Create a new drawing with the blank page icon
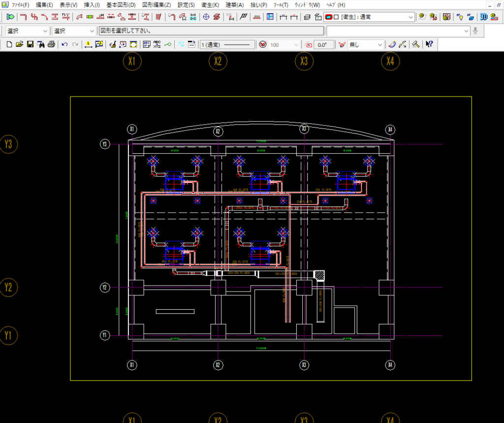Screen dimensions: 504x423 [10, 45]
